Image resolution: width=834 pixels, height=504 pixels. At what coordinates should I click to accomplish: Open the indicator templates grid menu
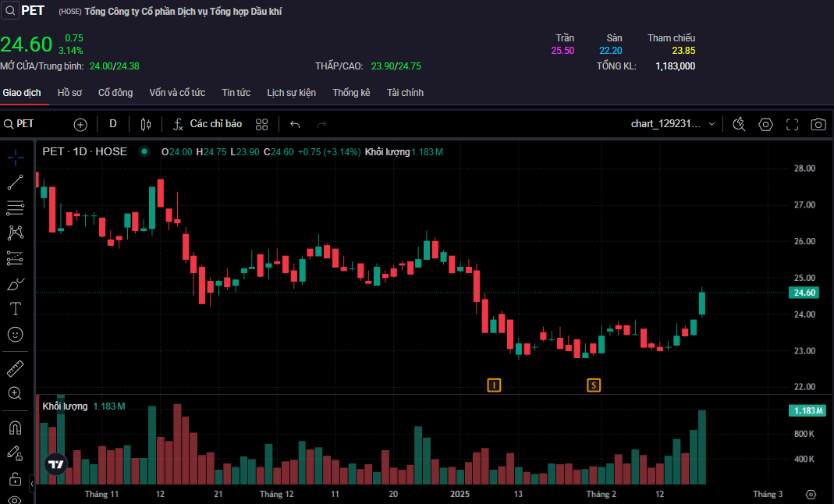pyautogui.click(x=261, y=124)
